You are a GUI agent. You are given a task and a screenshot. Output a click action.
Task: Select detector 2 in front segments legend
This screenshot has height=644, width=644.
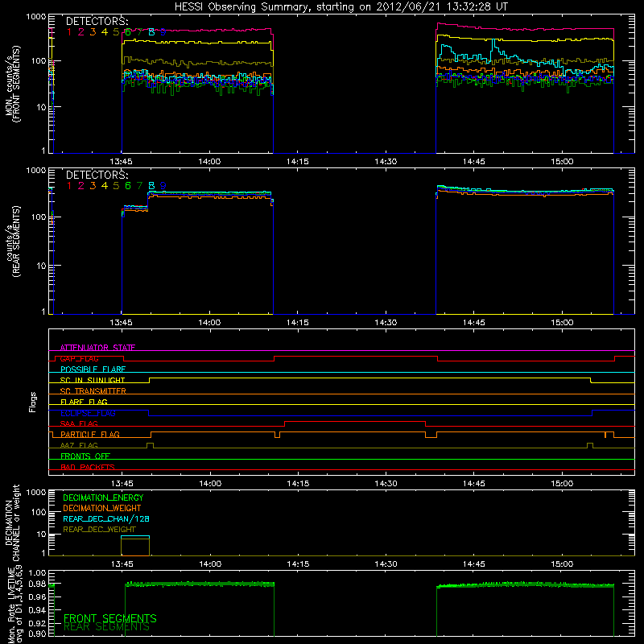click(81, 32)
